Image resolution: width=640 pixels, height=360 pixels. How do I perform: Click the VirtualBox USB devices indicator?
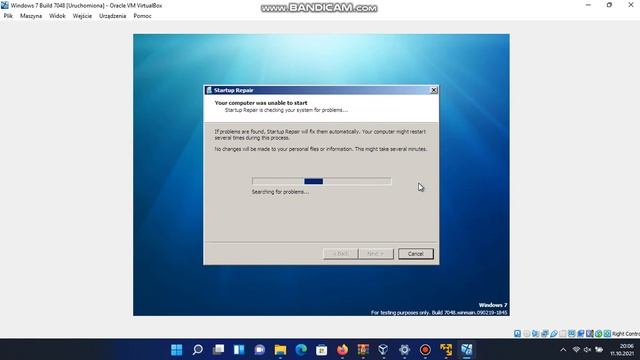(x=554, y=333)
